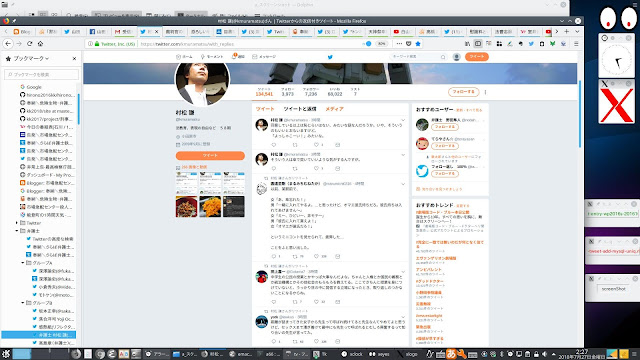Open the Firefox home page button
The image size is (640, 360).
pos(40,44)
